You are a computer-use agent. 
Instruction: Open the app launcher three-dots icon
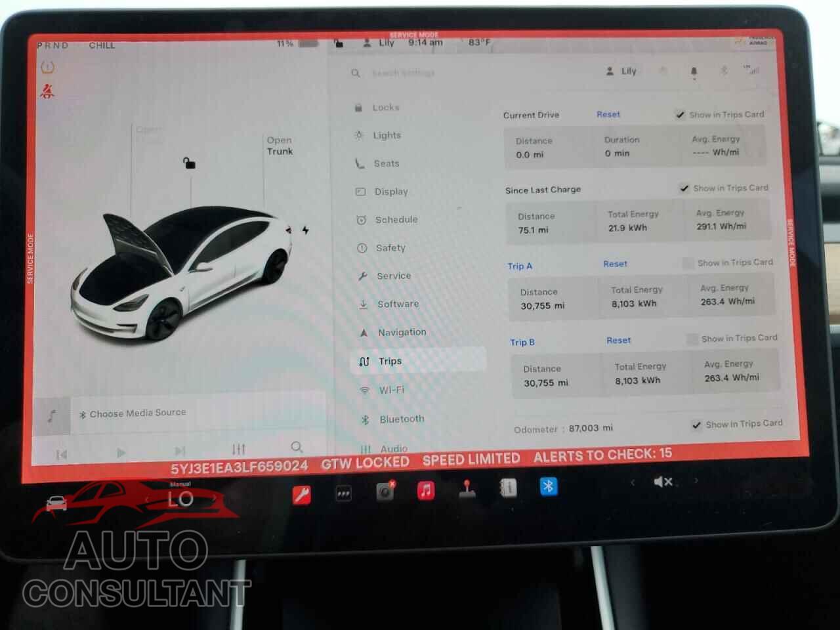pos(343,493)
